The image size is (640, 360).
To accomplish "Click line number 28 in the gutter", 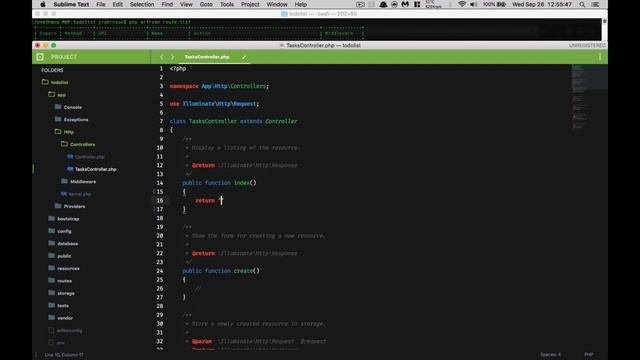I will pyautogui.click(x=160, y=306).
